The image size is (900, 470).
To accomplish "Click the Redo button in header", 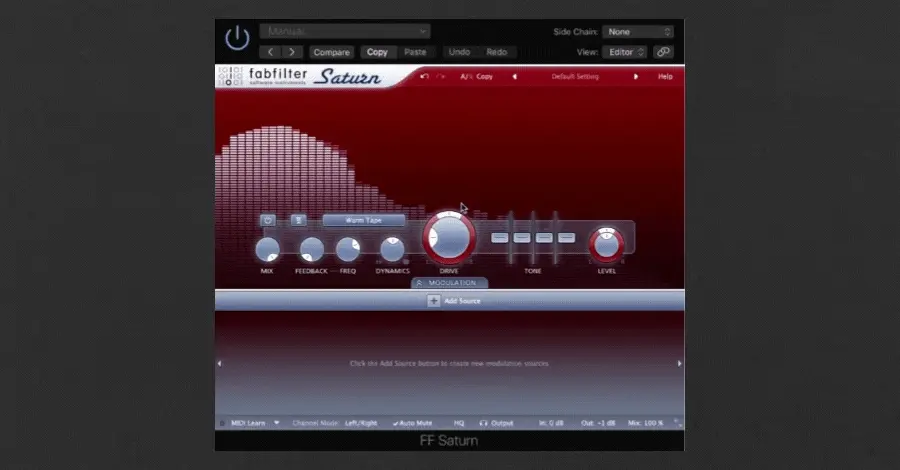I will [x=496, y=52].
